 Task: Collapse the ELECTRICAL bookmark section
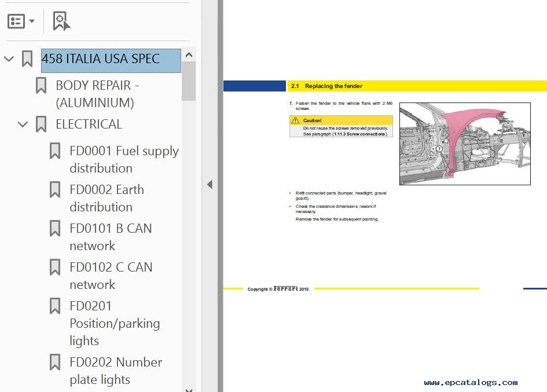tap(23, 124)
